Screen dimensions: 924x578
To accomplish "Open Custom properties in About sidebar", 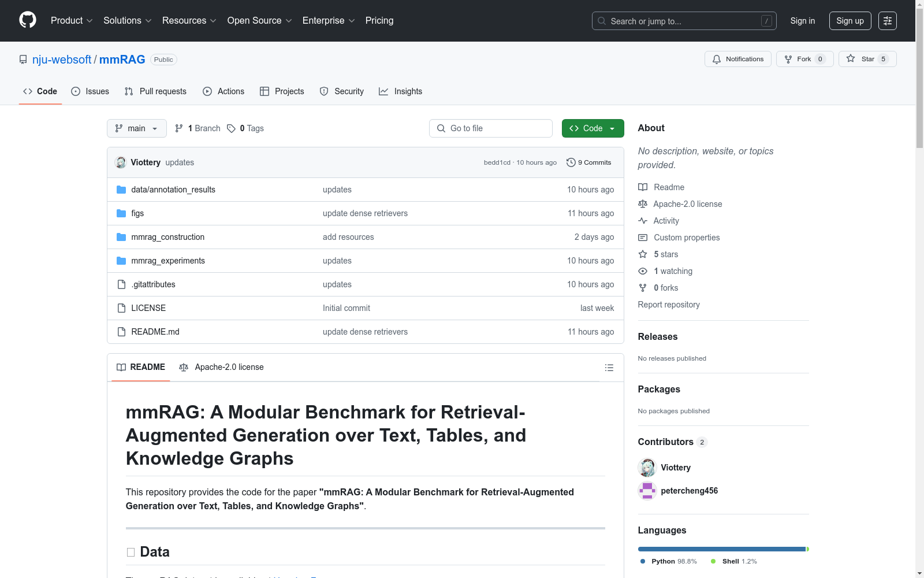I will [x=679, y=238].
